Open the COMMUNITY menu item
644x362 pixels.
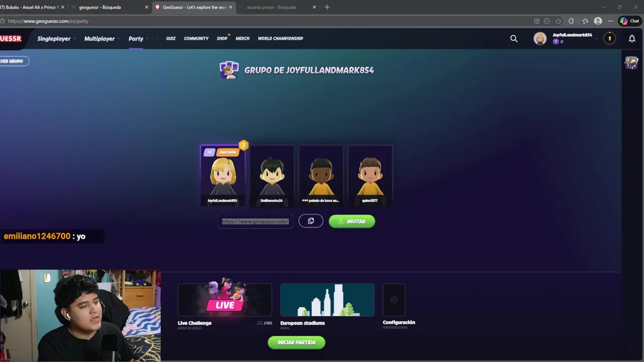coord(196,39)
